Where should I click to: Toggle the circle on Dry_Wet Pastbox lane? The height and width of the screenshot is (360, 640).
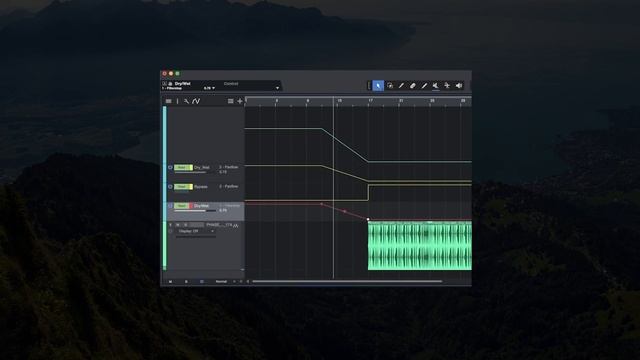(170, 167)
